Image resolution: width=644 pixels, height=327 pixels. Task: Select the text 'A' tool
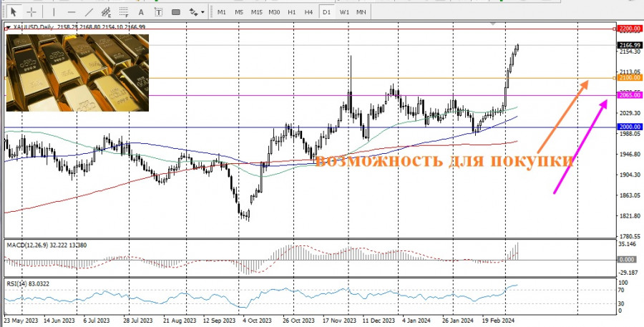pos(141,12)
